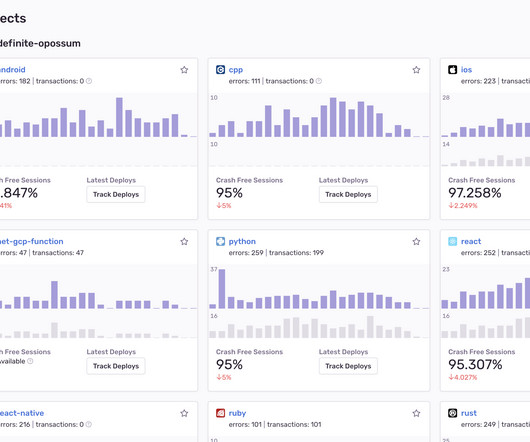530x442 pixels.
Task: Open the cpp project link
Action: 236,70
